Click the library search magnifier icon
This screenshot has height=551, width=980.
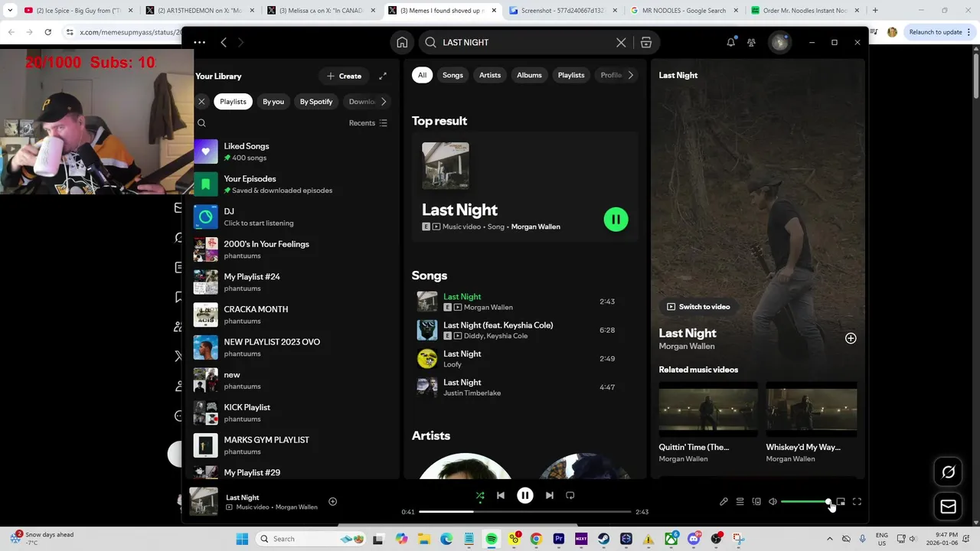(x=201, y=122)
